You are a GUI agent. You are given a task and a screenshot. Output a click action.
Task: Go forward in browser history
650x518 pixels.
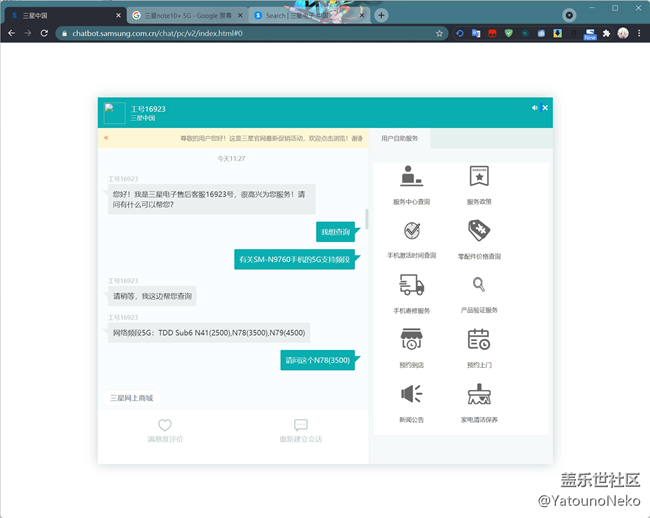(28, 33)
